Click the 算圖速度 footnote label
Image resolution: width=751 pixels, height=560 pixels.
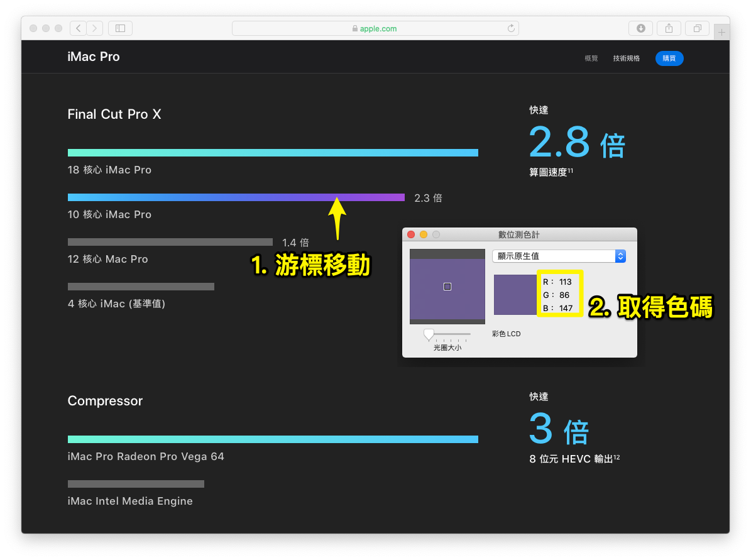click(x=551, y=172)
